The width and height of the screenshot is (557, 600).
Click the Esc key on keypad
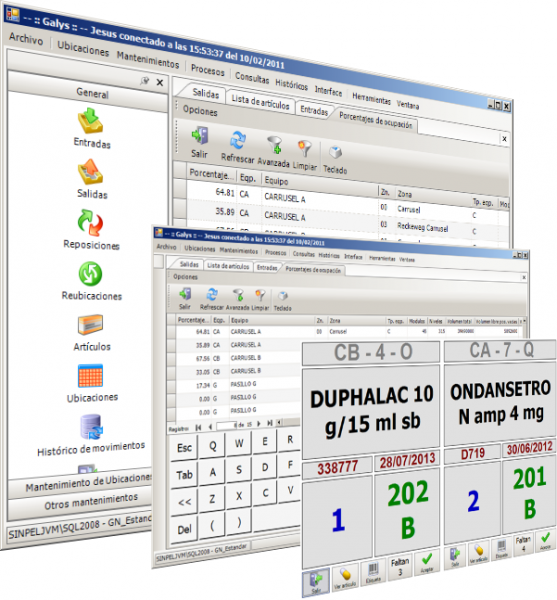click(x=184, y=447)
